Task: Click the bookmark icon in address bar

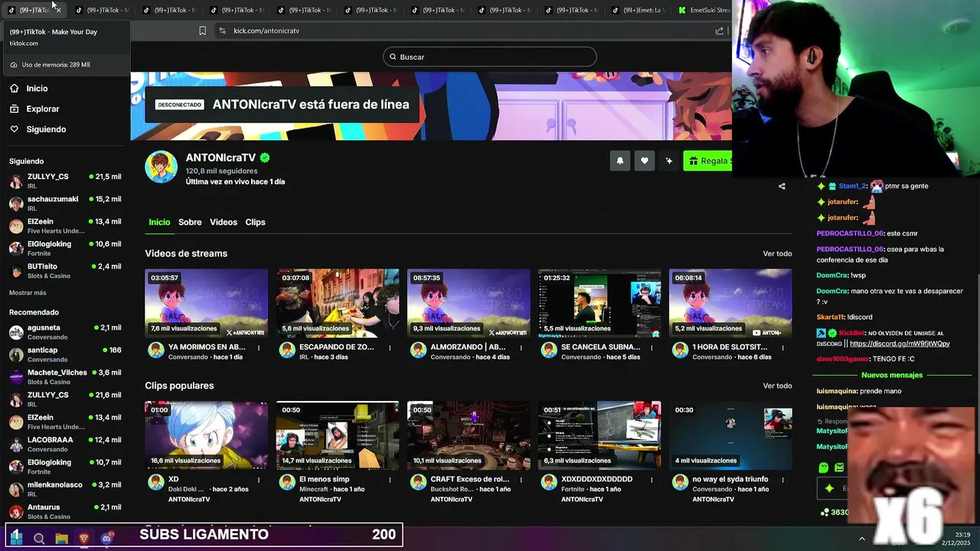Action: tap(202, 31)
